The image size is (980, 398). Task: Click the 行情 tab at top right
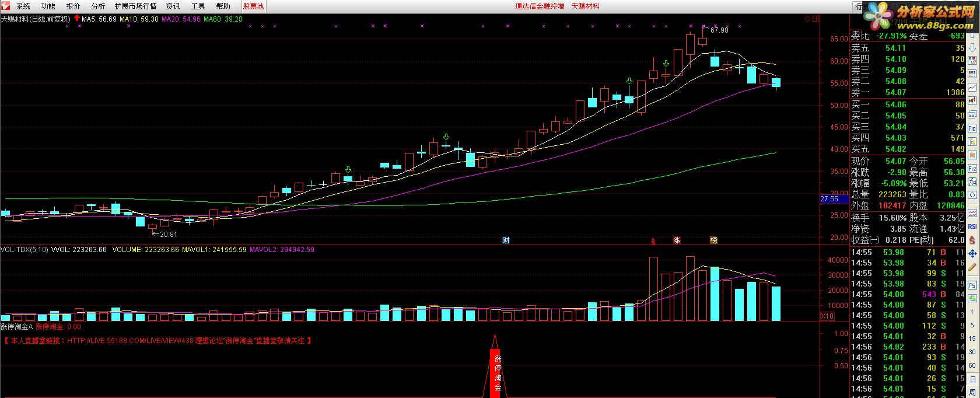[x=859, y=6]
